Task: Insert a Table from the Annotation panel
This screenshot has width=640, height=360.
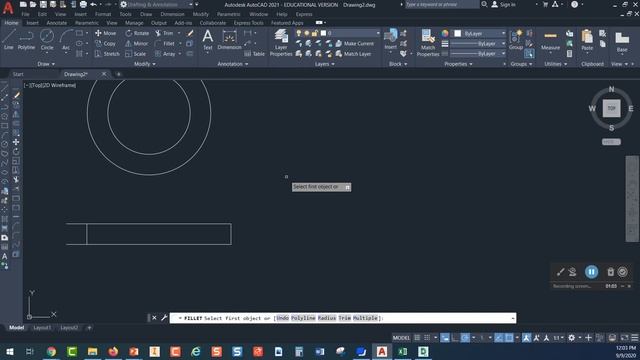Action: pos(255,53)
